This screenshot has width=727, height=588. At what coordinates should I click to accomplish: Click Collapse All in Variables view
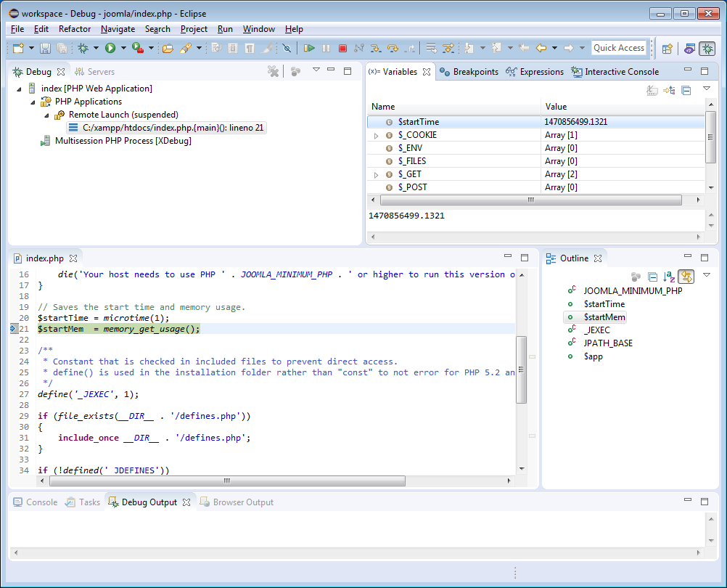[686, 90]
